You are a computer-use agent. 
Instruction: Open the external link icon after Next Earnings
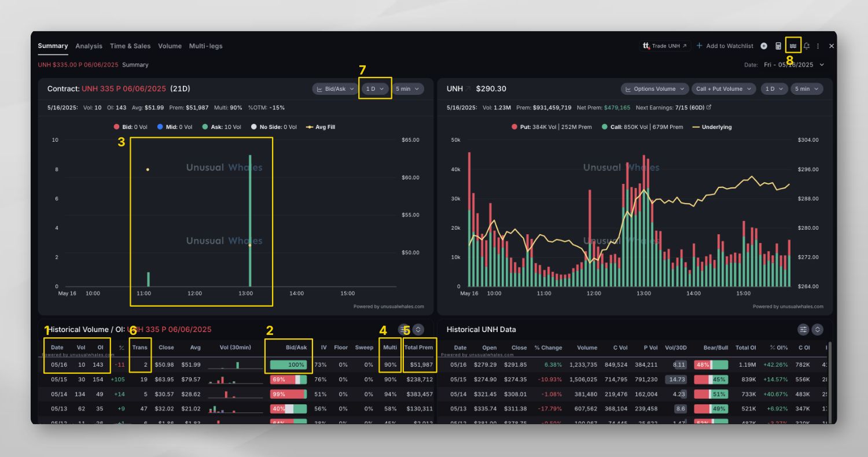coord(709,107)
